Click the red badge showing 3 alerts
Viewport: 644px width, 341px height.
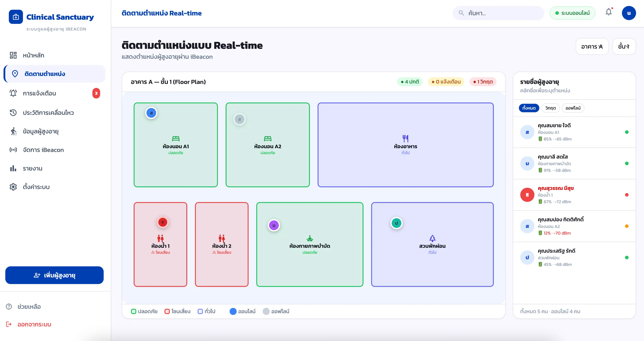click(96, 93)
